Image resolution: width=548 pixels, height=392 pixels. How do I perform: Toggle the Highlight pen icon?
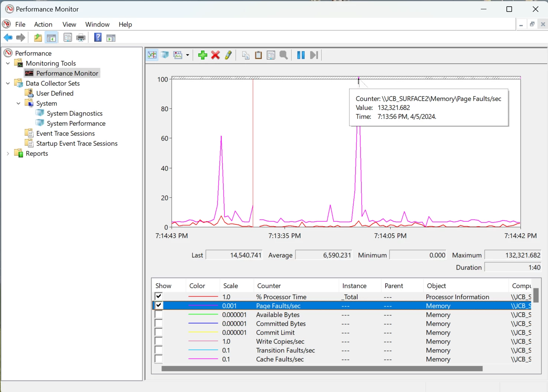[x=228, y=55]
